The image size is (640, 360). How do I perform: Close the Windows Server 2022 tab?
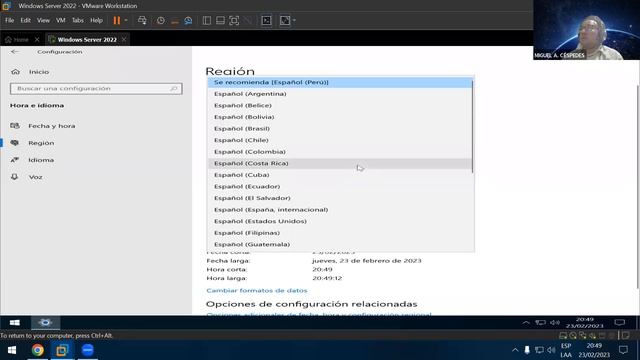point(124,40)
